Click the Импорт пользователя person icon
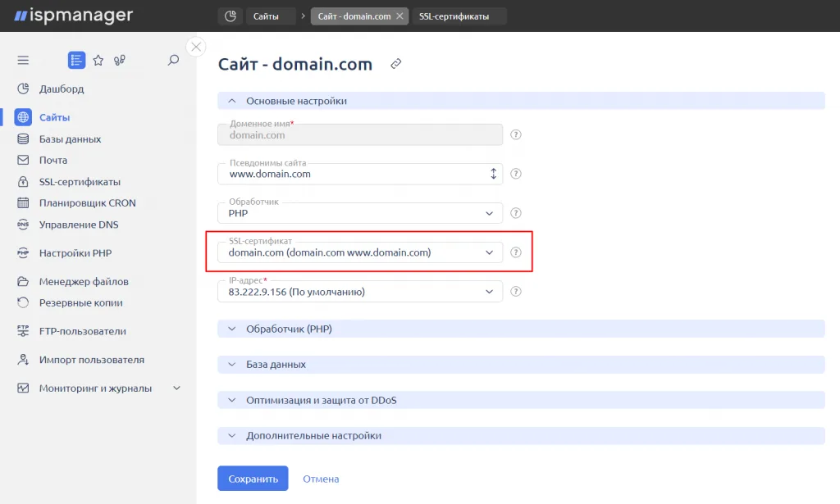 (23, 360)
